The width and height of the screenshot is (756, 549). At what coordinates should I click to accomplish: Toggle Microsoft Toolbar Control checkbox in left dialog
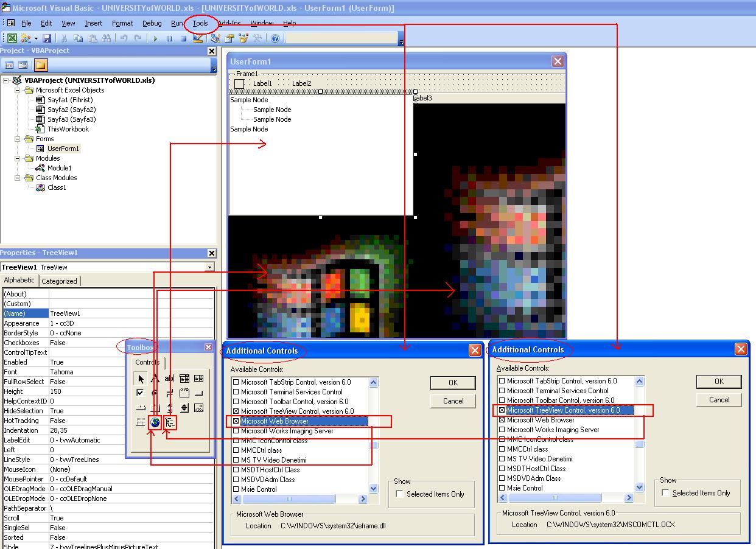pos(236,402)
